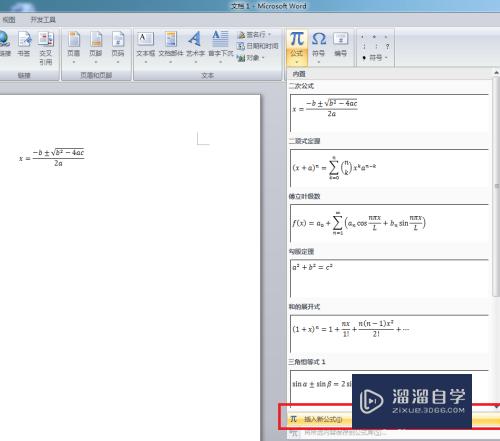
Task: Expand the Header (页眉) dropdown arrow
Action: [74, 62]
